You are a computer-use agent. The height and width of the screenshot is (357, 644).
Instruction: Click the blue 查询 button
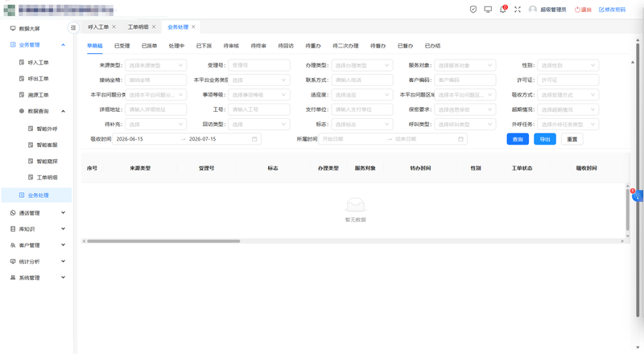click(x=518, y=139)
